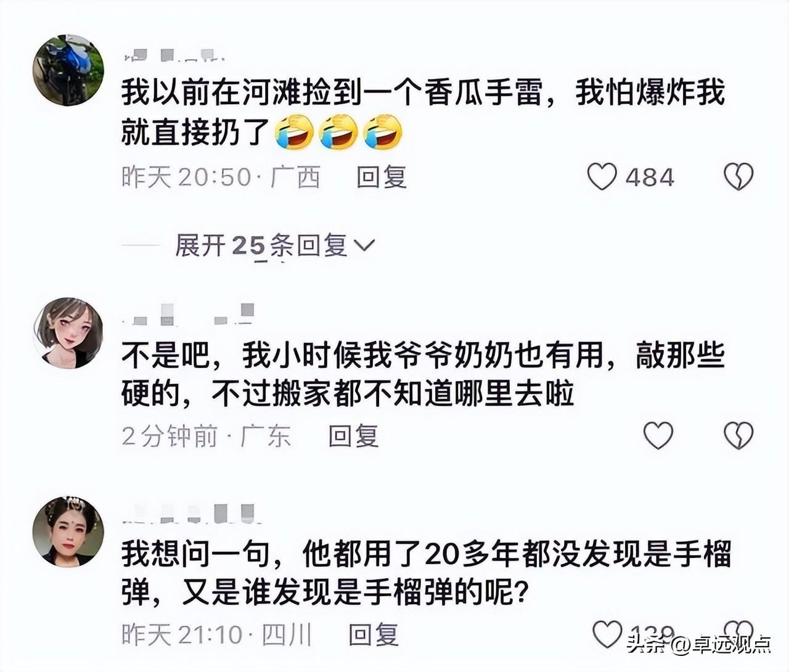789x672 pixels.
Task: Click chevron next to 25条回复
Action: click(x=364, y=246)
